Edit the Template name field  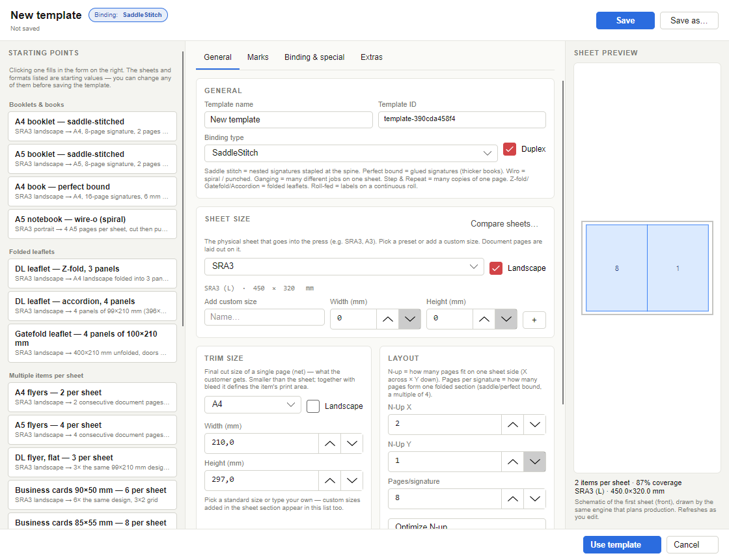click(x=288, y=120)
